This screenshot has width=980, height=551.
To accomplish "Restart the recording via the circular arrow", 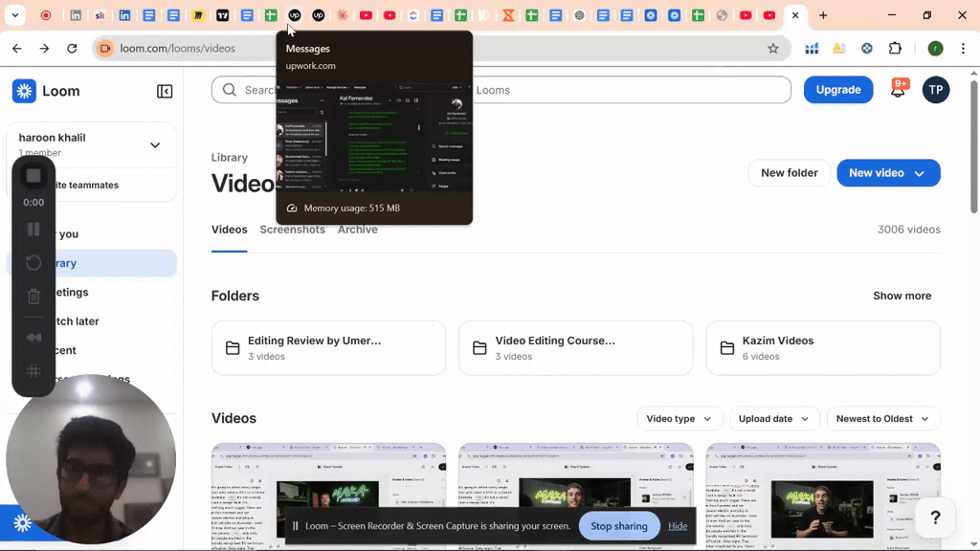I will [x=33, y=263].
